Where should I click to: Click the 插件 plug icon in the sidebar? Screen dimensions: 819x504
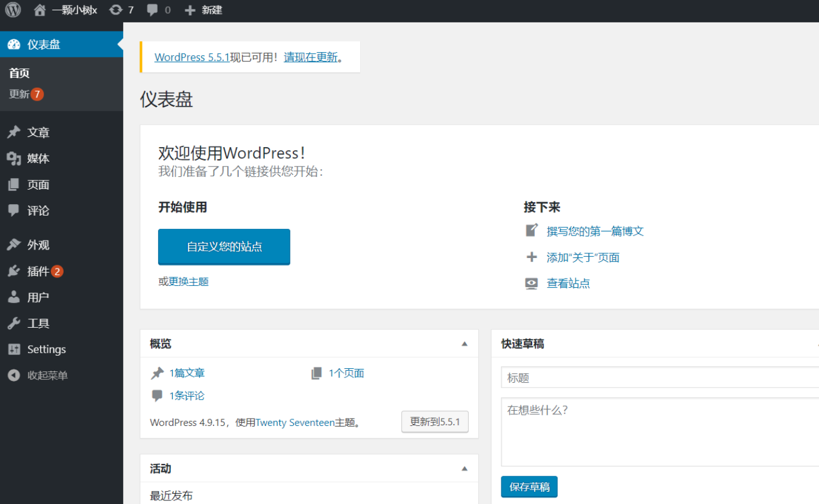tap(14, 271)
